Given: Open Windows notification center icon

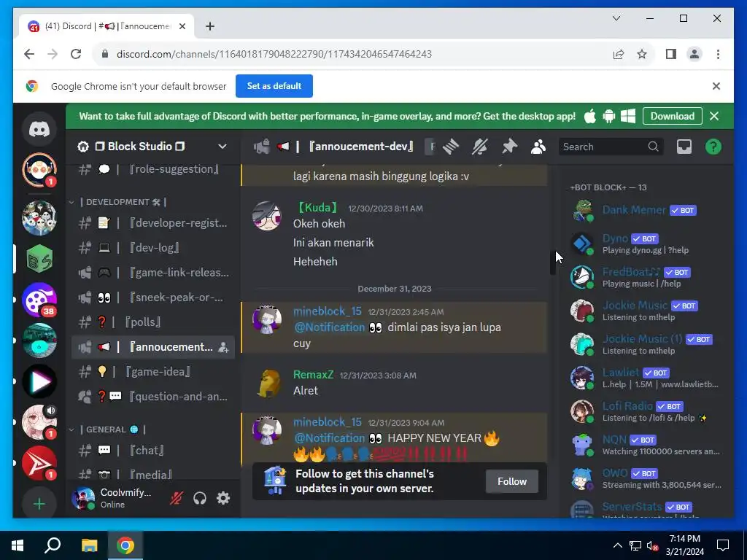Looking at the screenshot, I should (x=723, y=545).
